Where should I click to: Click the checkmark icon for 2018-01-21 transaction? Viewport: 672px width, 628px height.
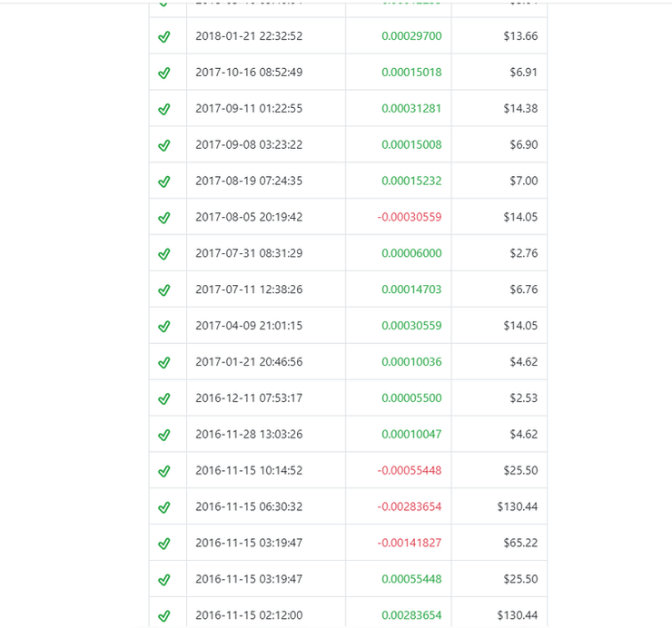164,36
